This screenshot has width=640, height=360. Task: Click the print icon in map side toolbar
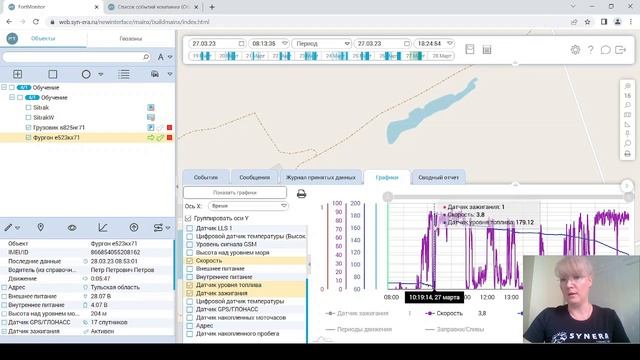click(x=627, y=154)
